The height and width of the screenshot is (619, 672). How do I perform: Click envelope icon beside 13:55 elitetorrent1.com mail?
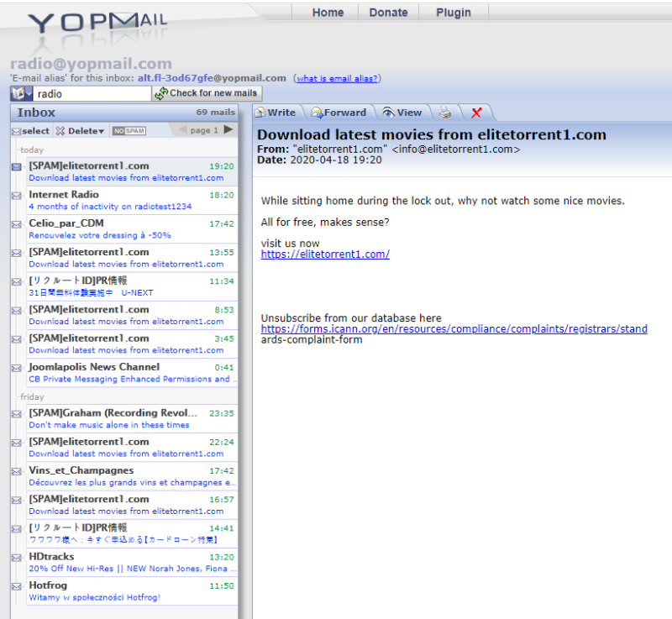17,253
